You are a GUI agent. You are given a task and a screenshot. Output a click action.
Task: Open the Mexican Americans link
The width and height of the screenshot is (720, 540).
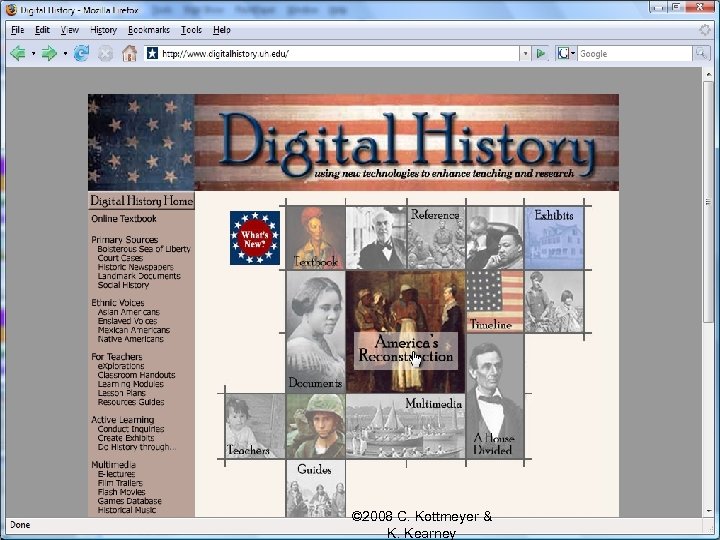click(x=133, y=330)
